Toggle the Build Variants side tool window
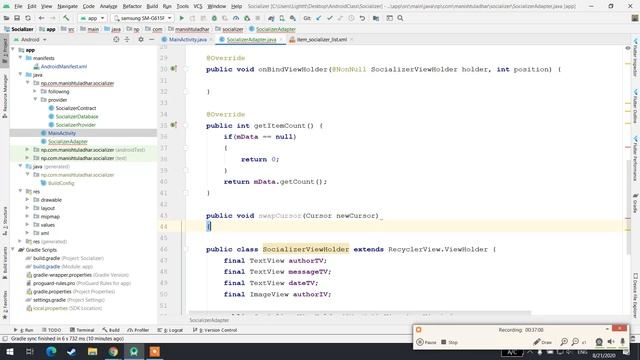This screenshot has width=640, height=360. click(x=5, y=263)
